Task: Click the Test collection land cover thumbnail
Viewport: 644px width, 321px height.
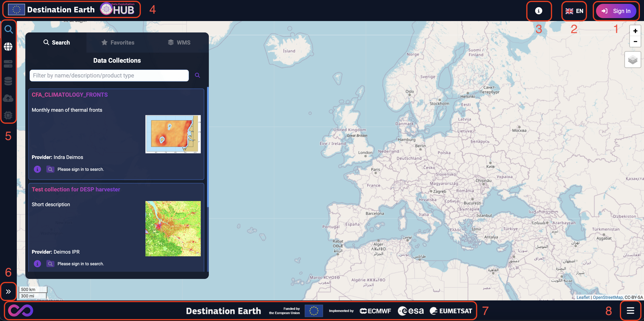Action: pyautogui.click(x=173, y=229)
